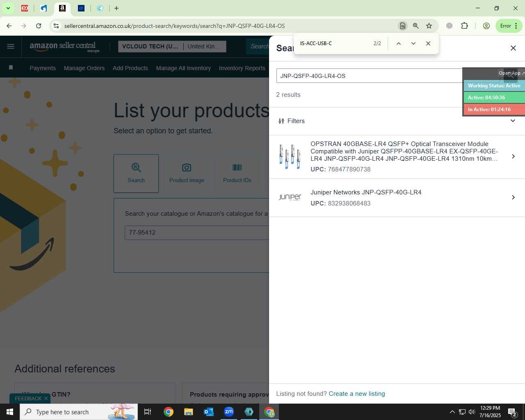Viewport: 525px width, 420px height.
Task: Open the Windows notification center
Action: 512,412
